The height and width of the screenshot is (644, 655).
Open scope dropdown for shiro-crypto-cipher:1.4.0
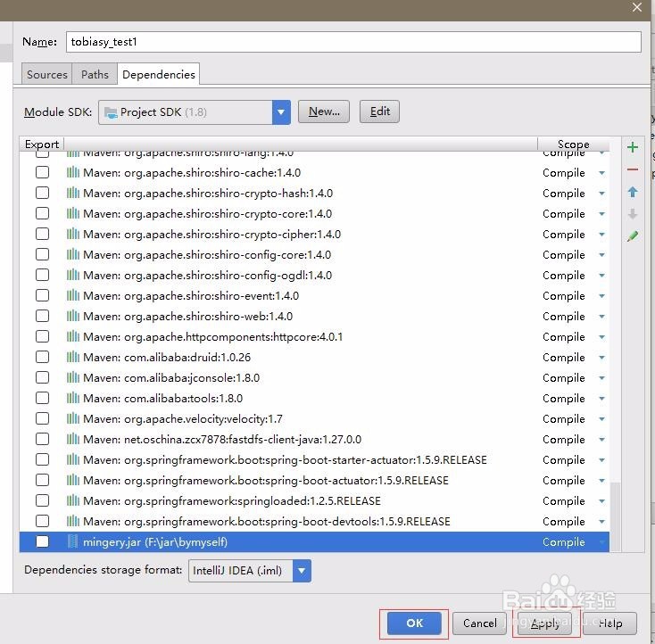click(x=602, y=235)
